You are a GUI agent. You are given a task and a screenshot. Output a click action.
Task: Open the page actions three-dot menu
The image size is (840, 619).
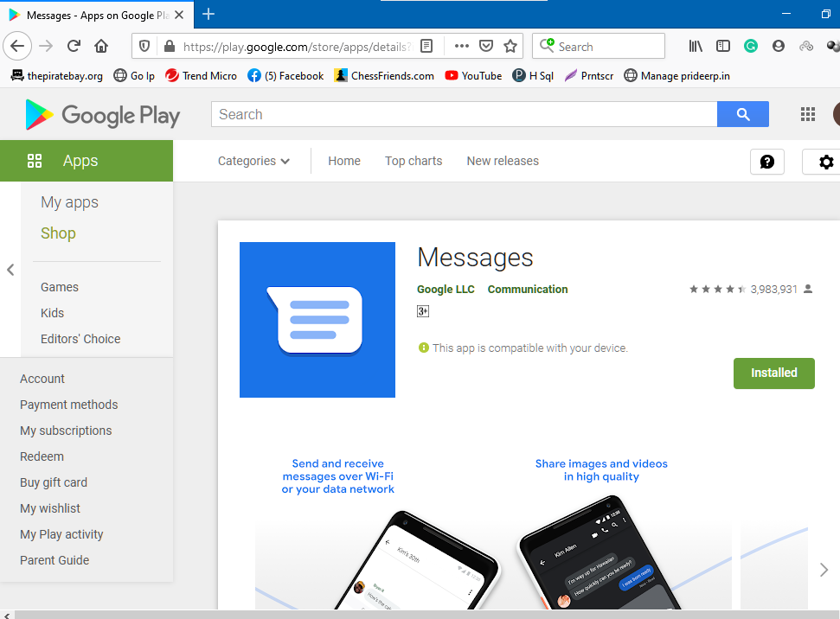click(462, 46)
